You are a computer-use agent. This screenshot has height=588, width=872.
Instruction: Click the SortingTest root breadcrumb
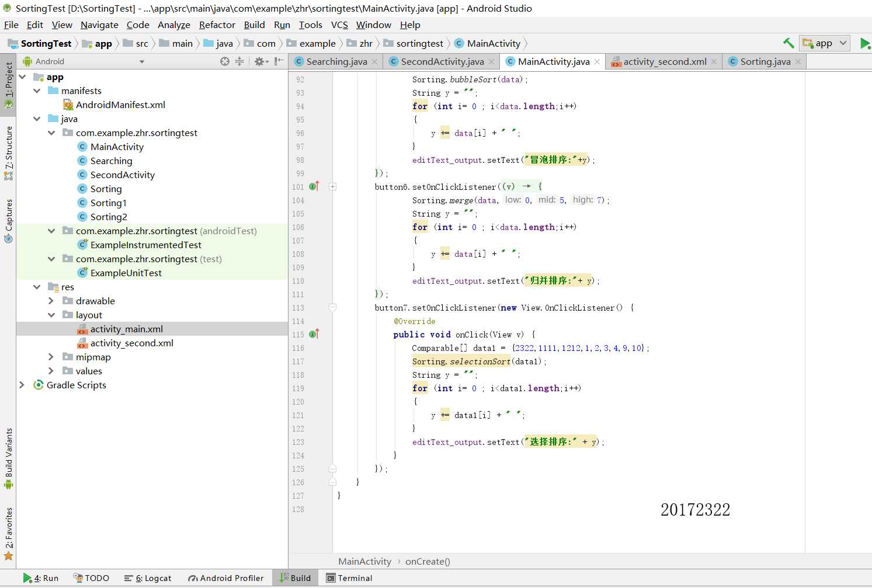pos(40,43)
